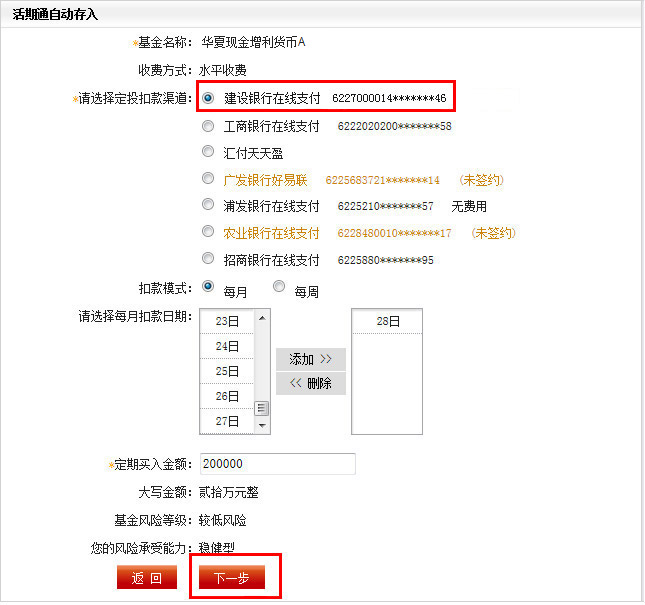Click the 未签约 label beside 农业银行在线支付
This screenshot has height=605, width=645.
click(x=493, y=233)
